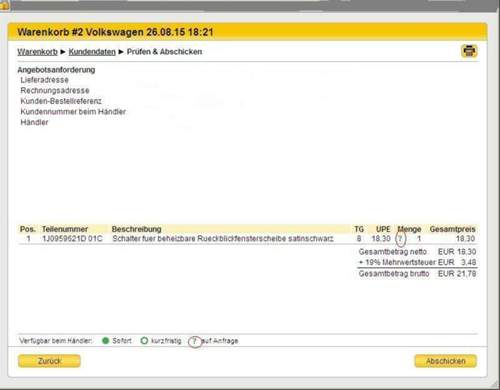Click the question mark availability icon in Menge column
The width and height of the screenshot is (500, 390).
coord(400,239)
